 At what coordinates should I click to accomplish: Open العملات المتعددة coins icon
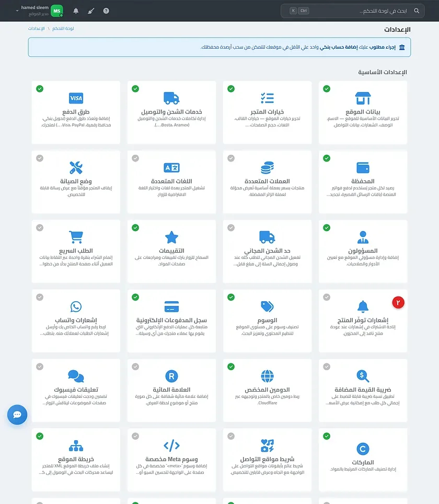coord(268,167)
